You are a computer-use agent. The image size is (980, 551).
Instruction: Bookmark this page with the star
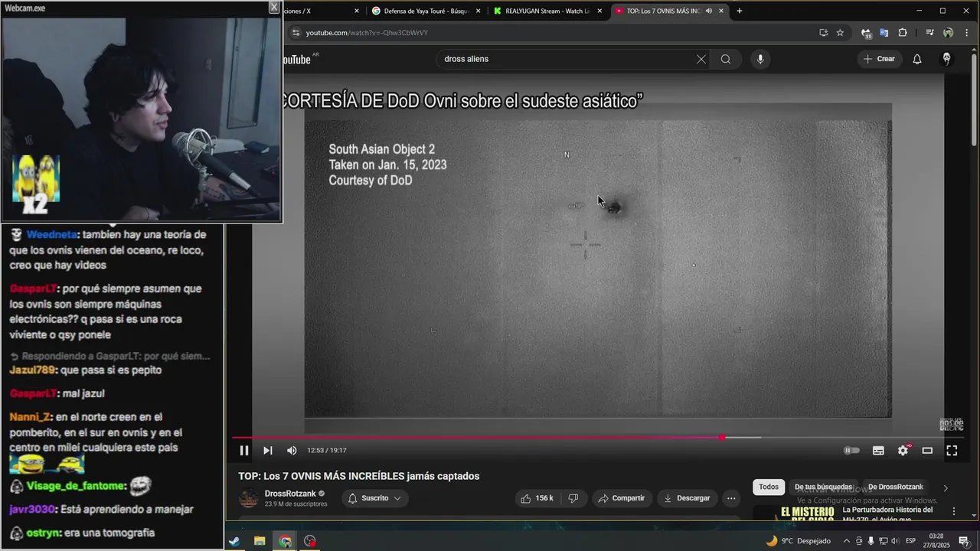[840, 33]
